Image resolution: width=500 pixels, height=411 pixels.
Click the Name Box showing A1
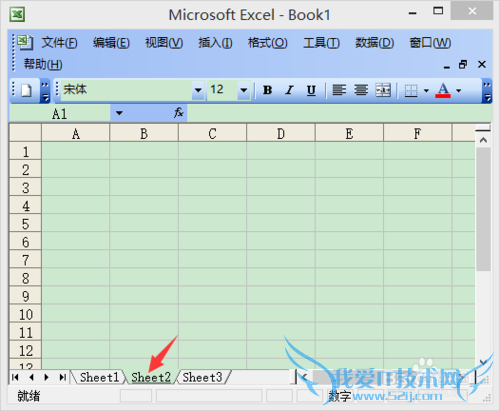[x=60, y=113]
